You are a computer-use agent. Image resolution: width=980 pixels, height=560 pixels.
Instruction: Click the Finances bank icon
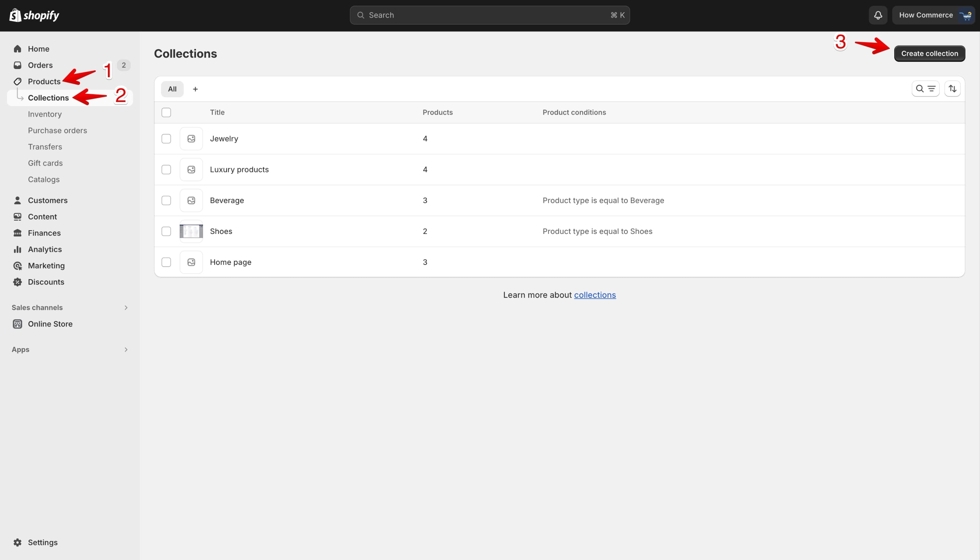(x=17, y=233)
